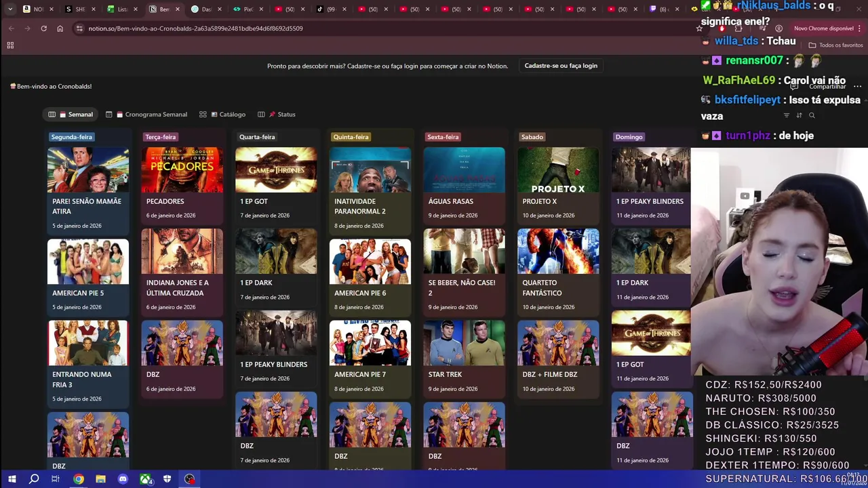Go to Chrome home button

pos(60,28)
